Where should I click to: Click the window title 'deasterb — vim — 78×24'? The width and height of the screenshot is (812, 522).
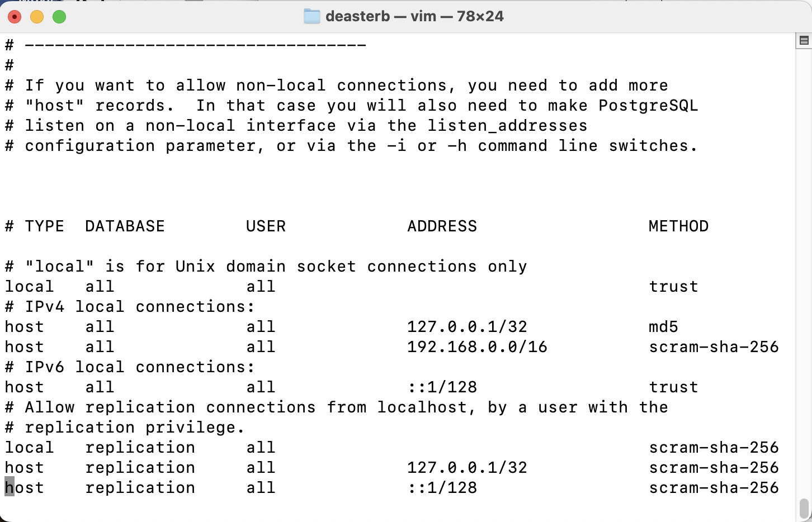pyautogui.click(x=414, y=16)
